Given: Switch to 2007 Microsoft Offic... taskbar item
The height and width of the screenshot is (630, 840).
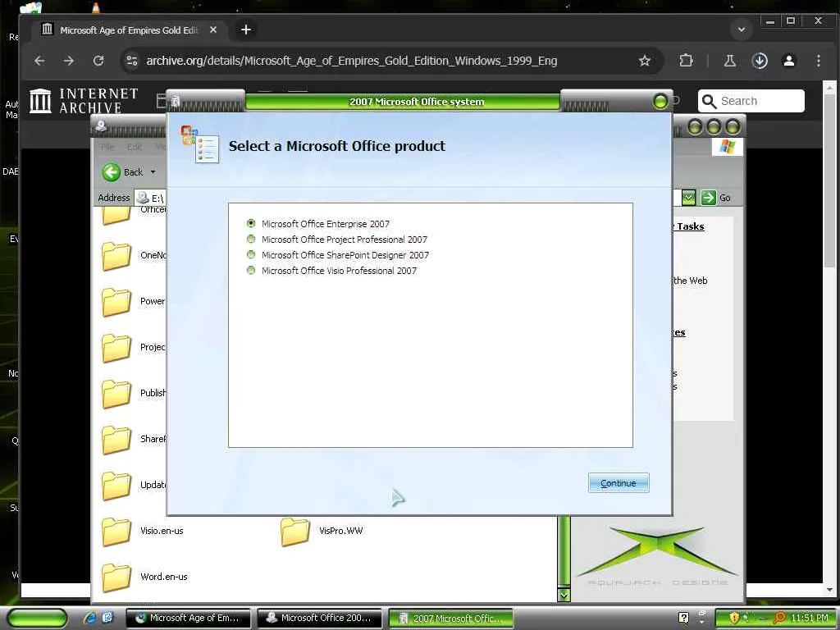Looking at the screenshot, I should click(x=450, y=618).
